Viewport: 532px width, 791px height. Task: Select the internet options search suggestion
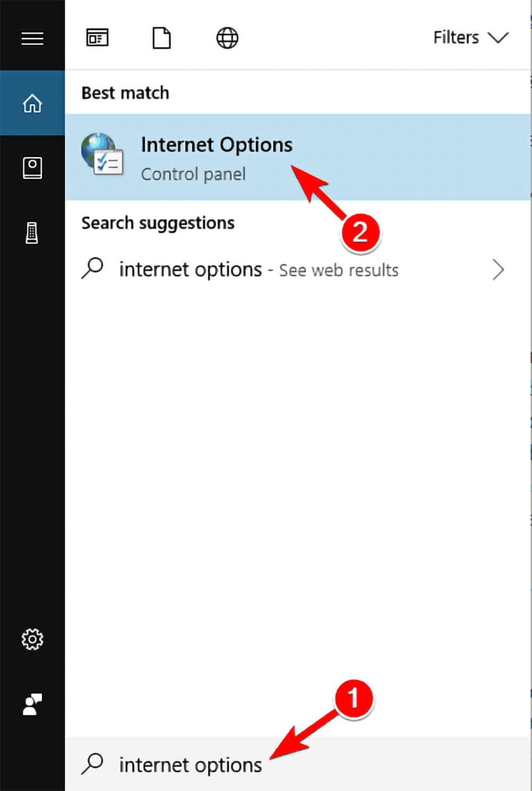190,269
